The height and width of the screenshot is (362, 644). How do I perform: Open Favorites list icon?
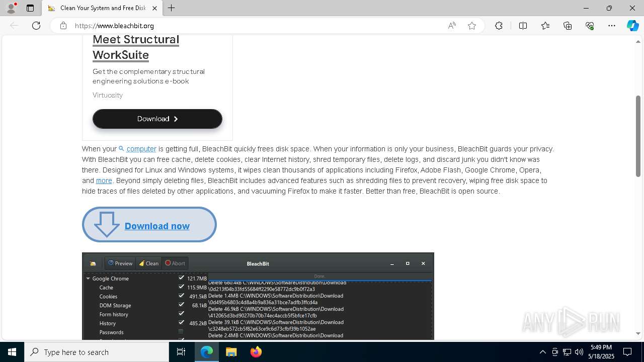[545, 26]
